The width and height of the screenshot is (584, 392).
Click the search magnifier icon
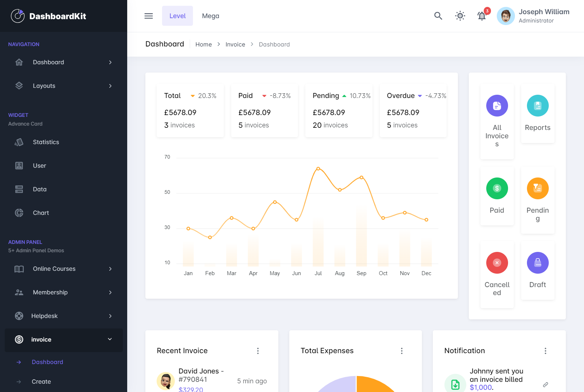click(x=438, y=16)
